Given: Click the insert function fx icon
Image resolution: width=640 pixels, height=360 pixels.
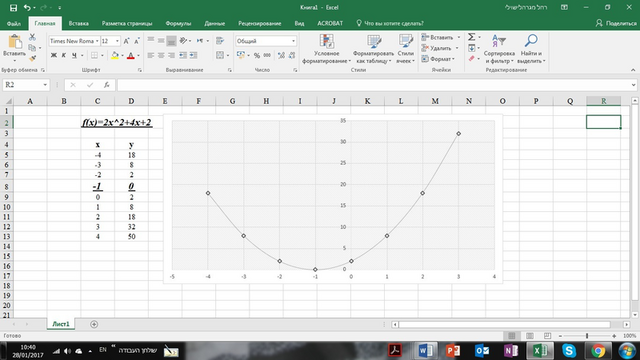Looking at the screenshot, I should point(107,85).
